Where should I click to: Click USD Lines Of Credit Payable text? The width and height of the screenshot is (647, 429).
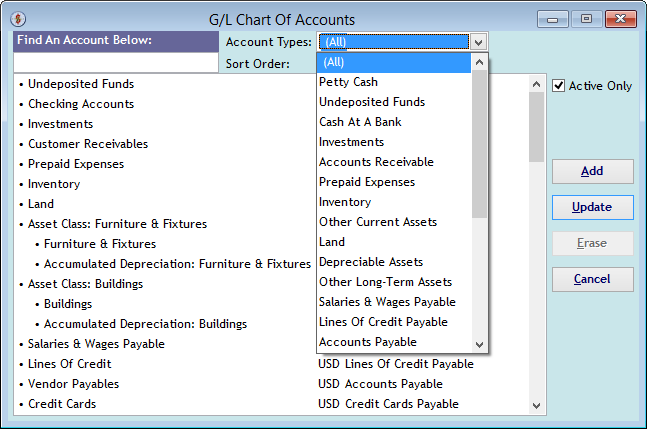[x=396, y=364]
